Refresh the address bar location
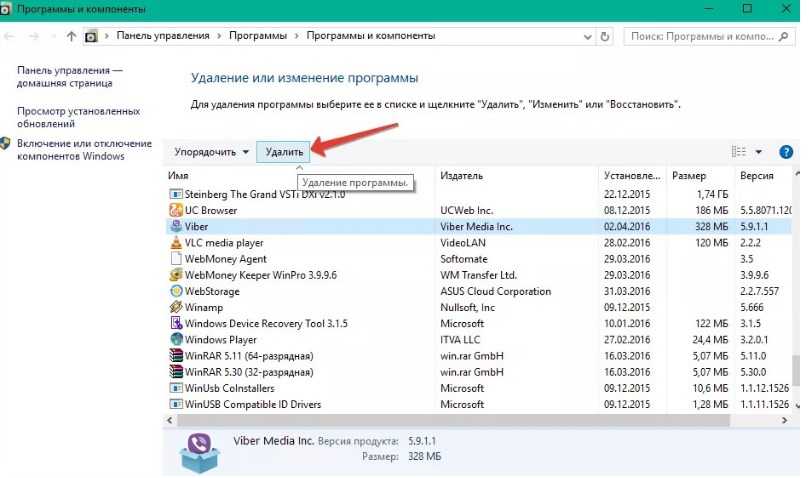 click(x=605, y=36)
